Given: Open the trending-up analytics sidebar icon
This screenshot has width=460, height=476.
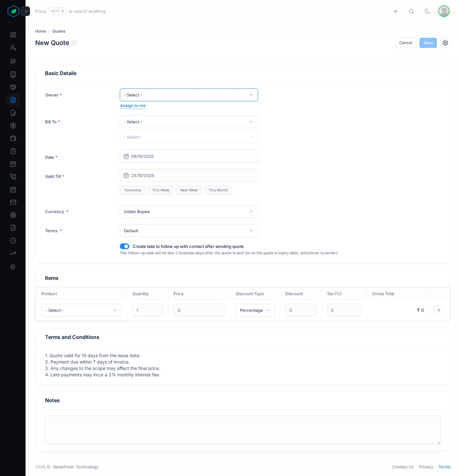Looking at the screenshot, I should (13, 253).
